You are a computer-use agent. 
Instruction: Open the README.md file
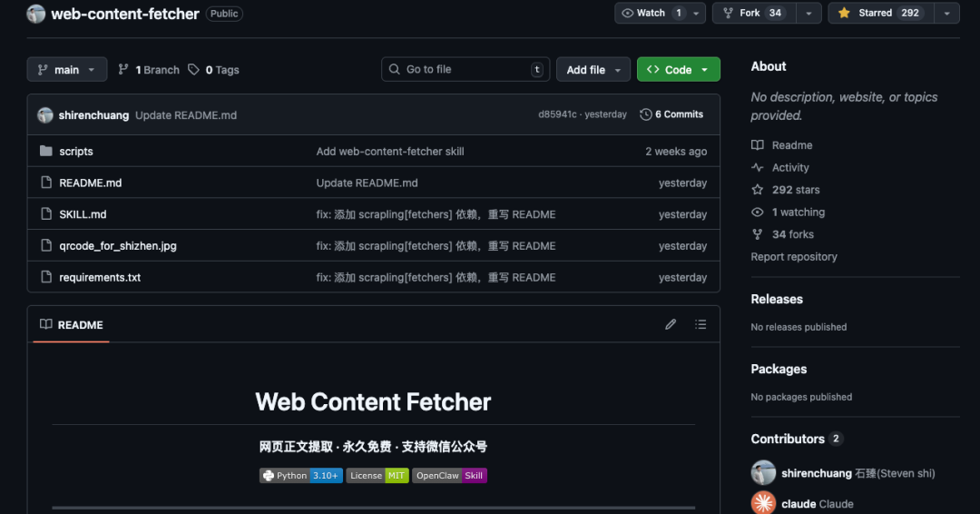point(90,183)
